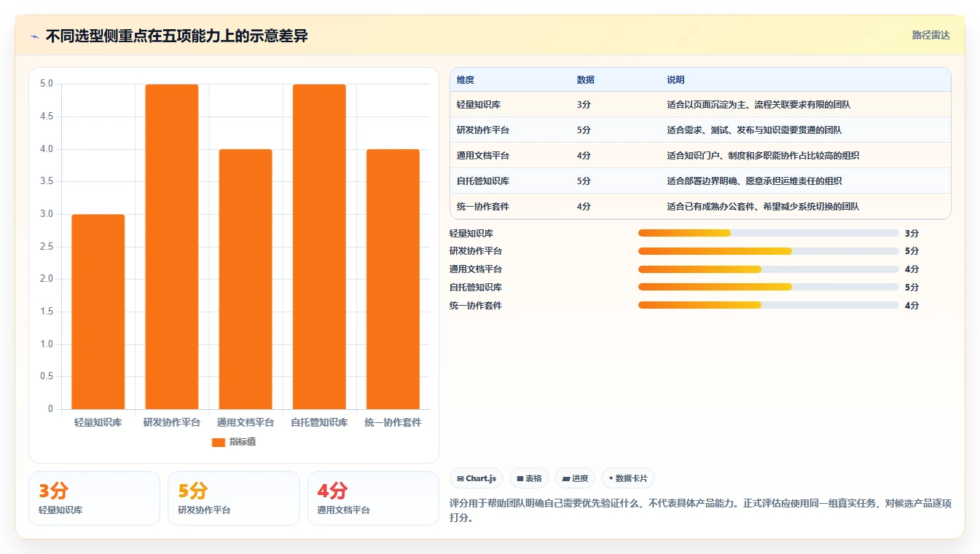The width and height of the screenshot is (980, 554).
Task: Click the 研发协作平台 cell in table
Action: tap(483, 130)
